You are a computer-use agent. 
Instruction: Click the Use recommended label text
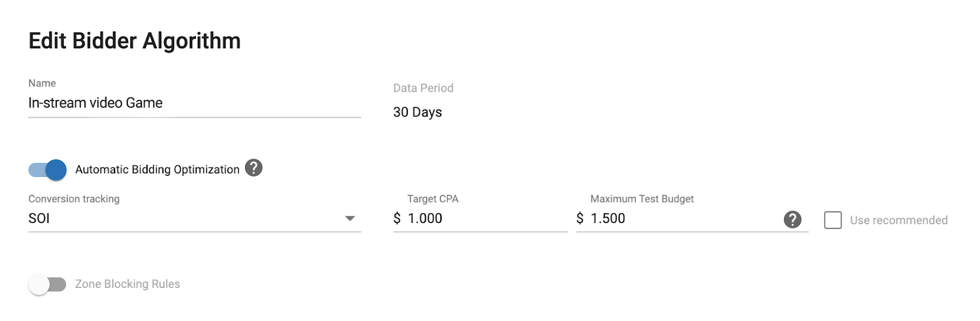[x=899, y=221]
